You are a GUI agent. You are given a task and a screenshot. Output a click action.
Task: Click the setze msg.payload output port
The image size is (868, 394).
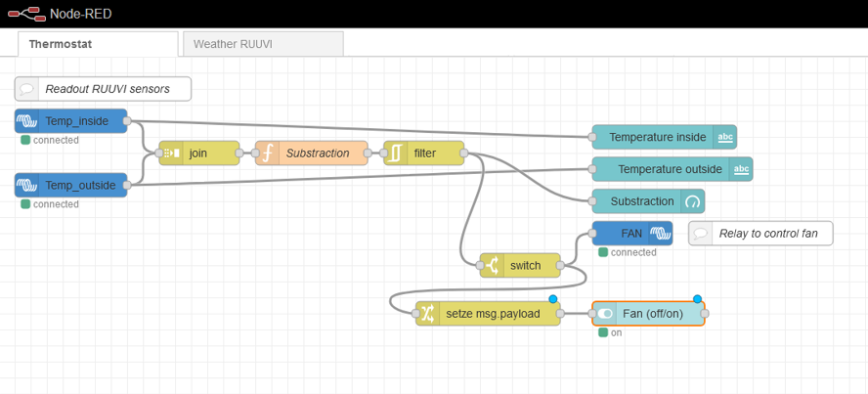560,314
